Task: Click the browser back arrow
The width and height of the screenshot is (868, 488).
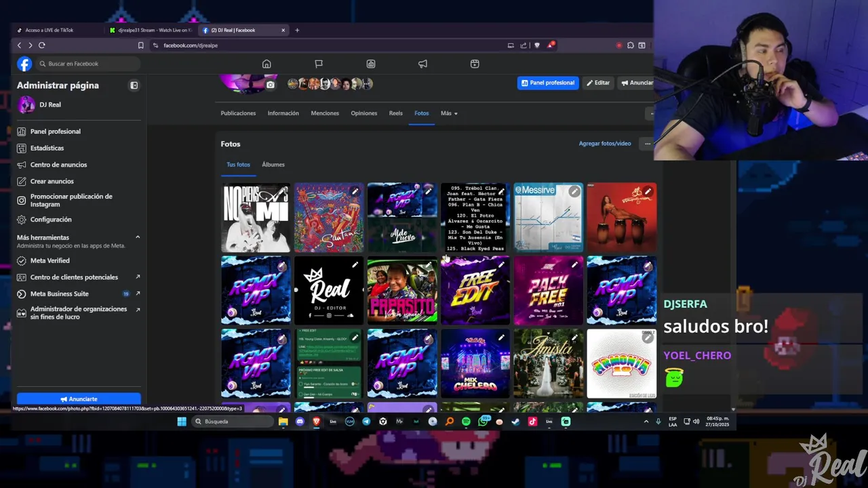Action: click(19, 45)
